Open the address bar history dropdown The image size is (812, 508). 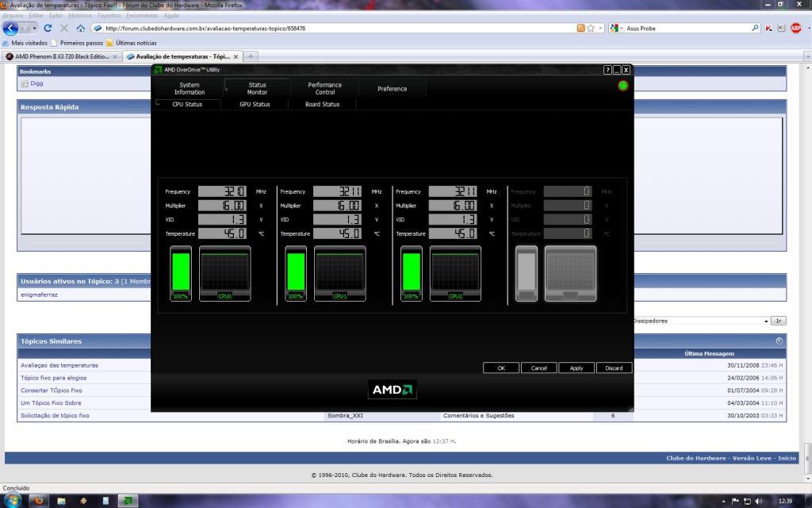[x=601, y=28]
